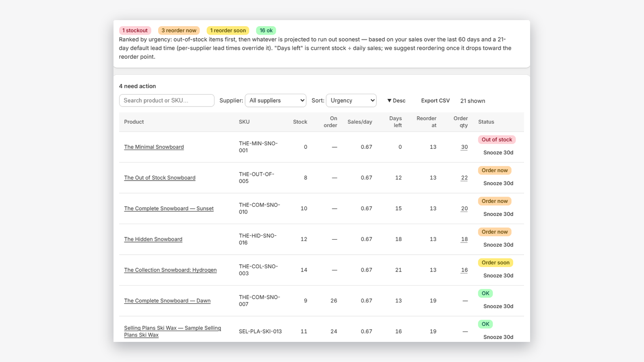Click the 1 reorder soon badge
This screenshot has width=644, height=362.
point(228,31)
